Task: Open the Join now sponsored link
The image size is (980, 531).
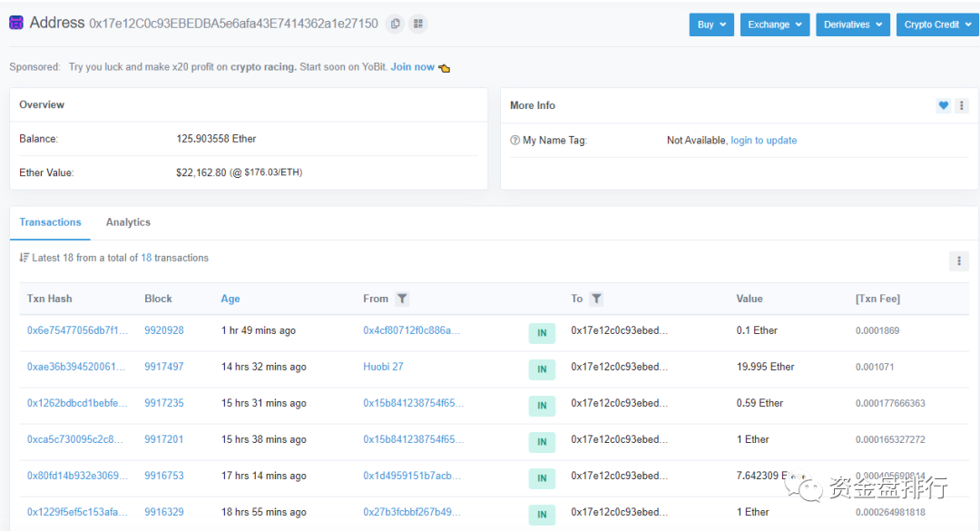Action: click(412, 66)
